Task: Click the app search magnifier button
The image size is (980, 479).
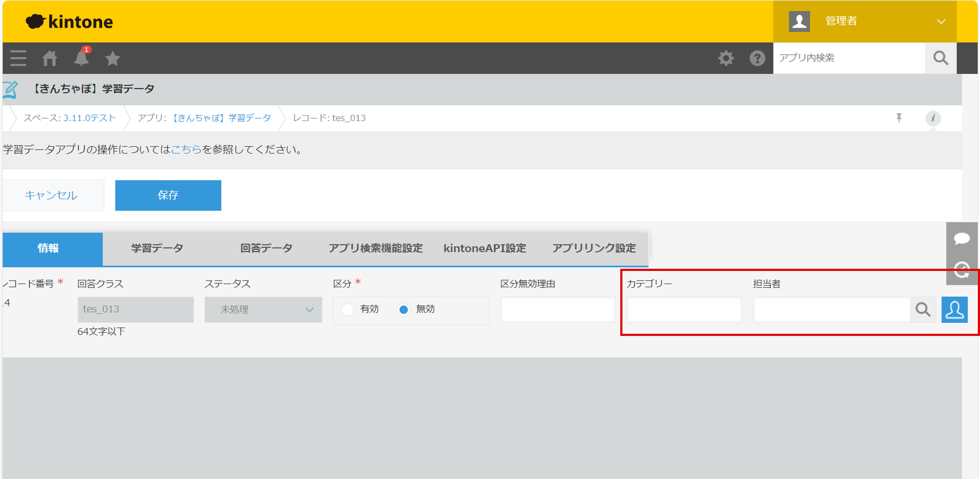Action: [x=940, y=58]
